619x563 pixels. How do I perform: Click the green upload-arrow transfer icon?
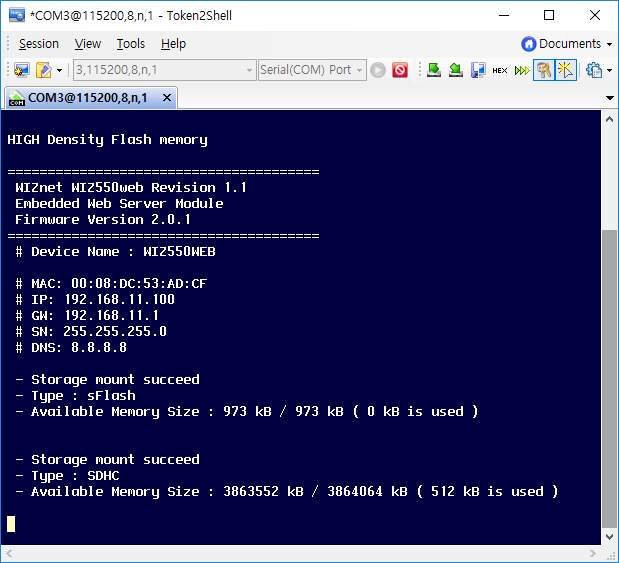pos(456,70)
